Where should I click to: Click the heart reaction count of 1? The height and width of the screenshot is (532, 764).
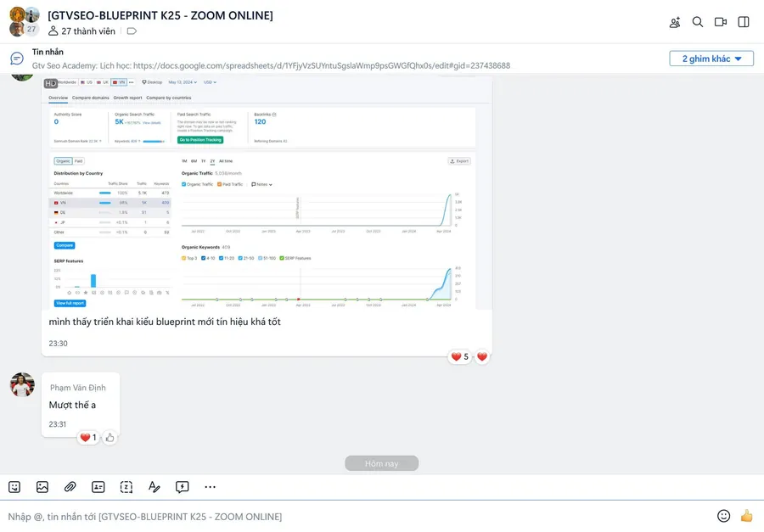[88, 438]
